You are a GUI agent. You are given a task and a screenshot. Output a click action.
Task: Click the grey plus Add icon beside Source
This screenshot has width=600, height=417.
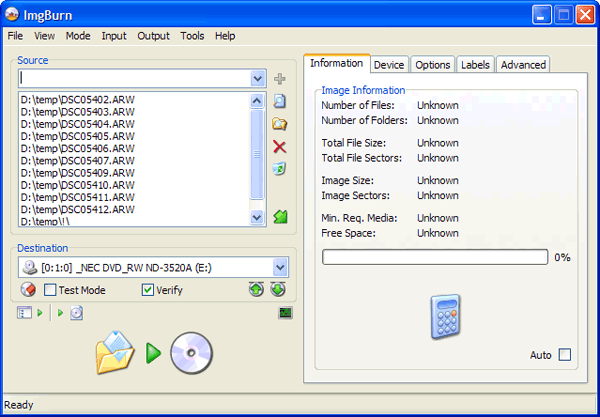[x=280, y=79]
